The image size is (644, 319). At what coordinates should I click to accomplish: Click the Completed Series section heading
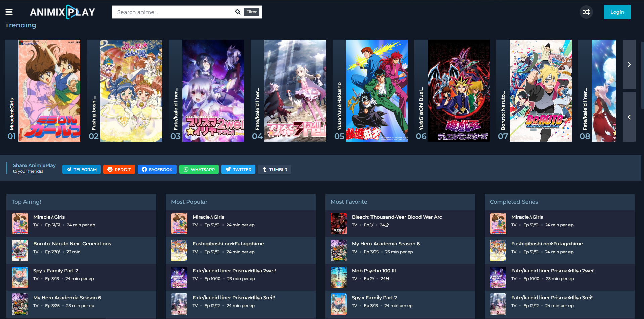[514, 202]
